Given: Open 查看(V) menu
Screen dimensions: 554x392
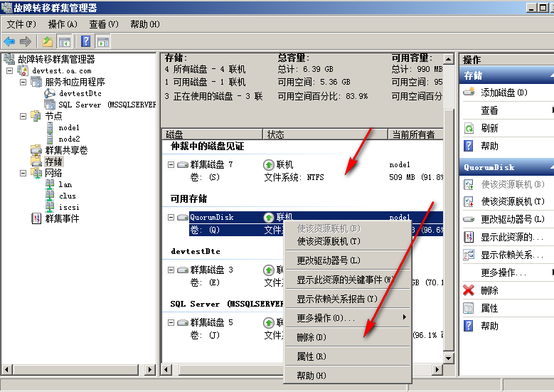Looking at the screenshot, I should point(104,24).
